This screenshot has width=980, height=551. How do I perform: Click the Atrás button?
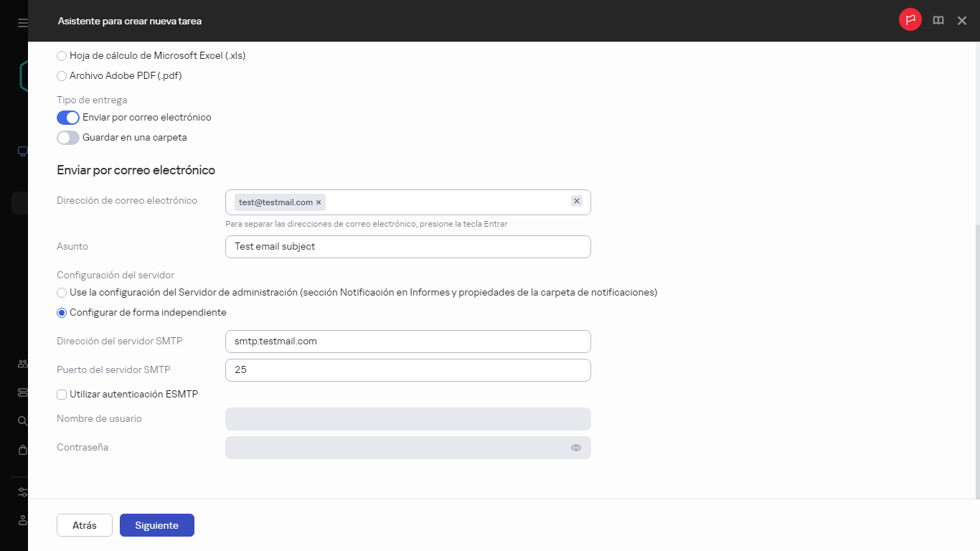coord(84,524)
